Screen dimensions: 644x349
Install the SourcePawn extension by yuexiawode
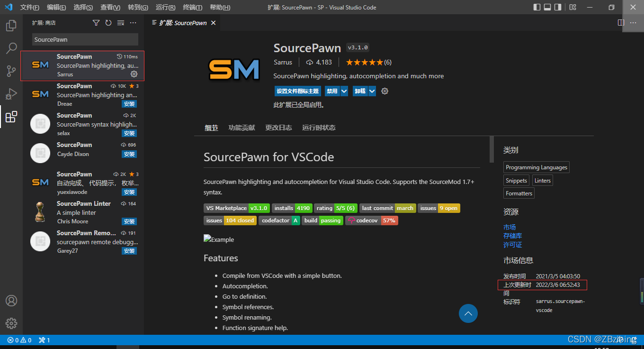(x=129, y=192)
